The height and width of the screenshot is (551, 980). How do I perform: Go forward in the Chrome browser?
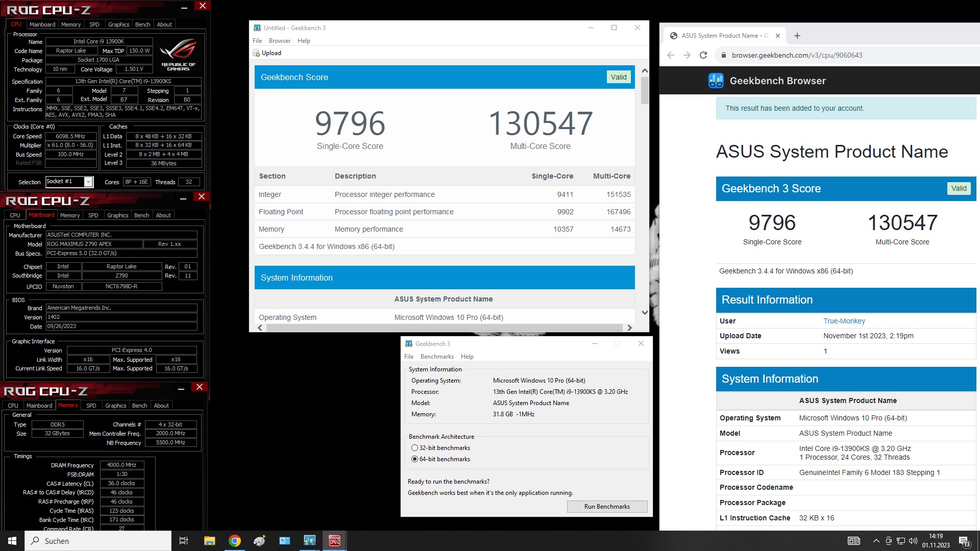pyautogui.click(x=687, y=55)
